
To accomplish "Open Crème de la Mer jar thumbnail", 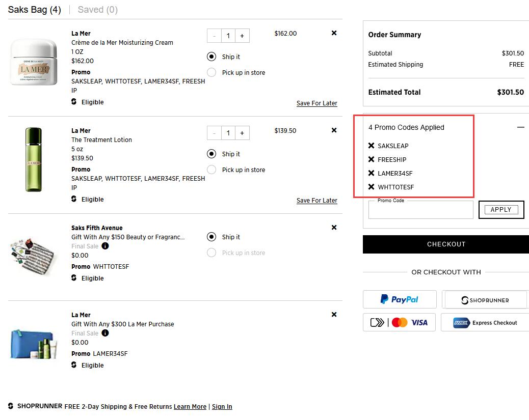I will click(x=34, y=62).
